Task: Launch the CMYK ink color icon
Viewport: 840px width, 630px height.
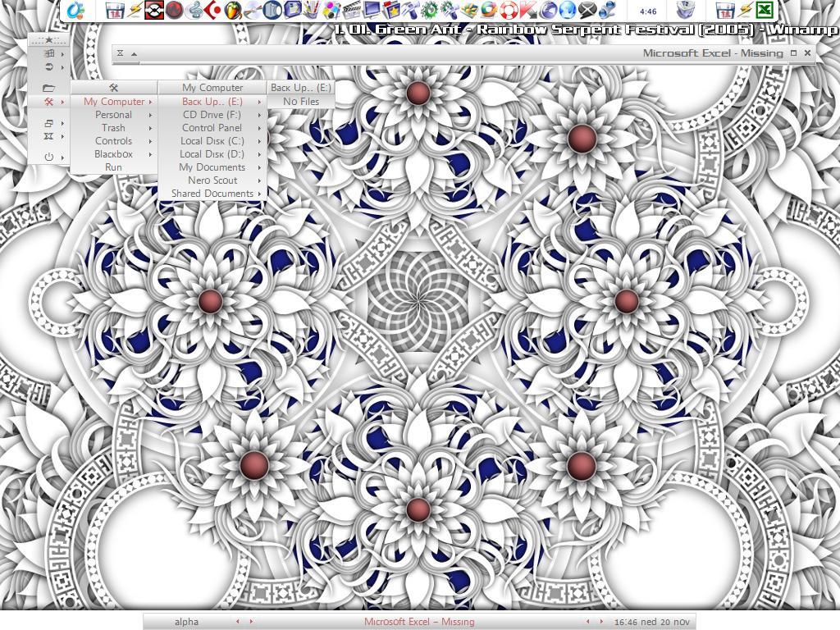Action: (331, 10)
